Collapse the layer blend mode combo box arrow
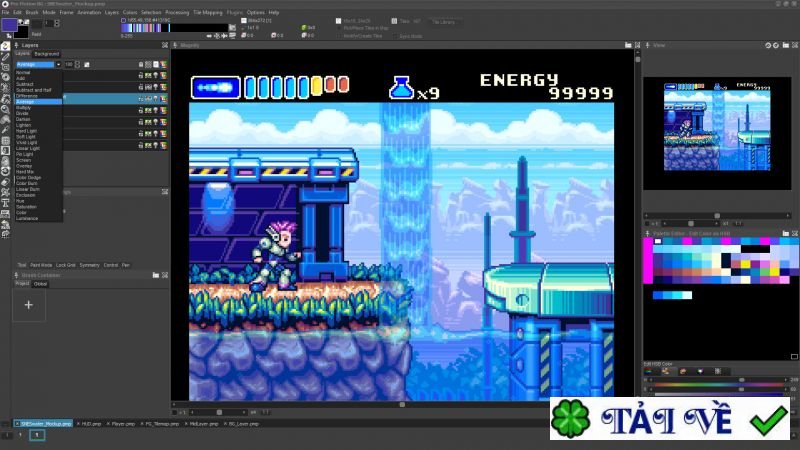800x450 pixels. pos(59,64)
